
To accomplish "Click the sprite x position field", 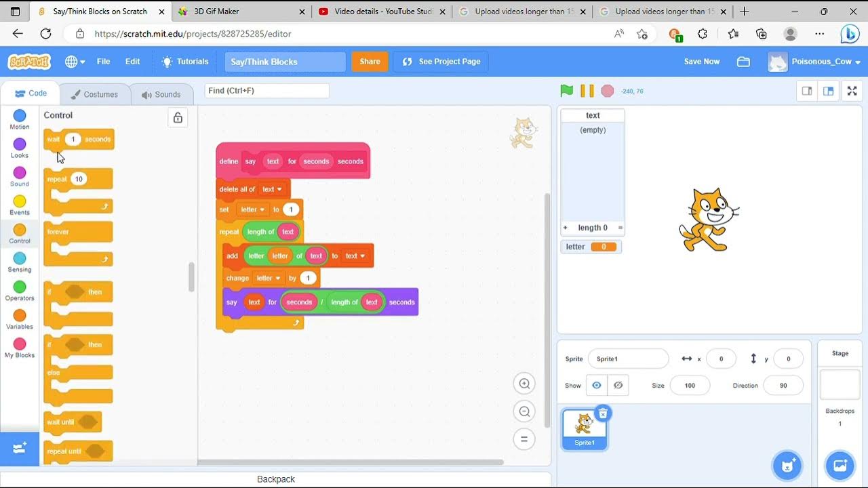I will (x=721, y=359).
